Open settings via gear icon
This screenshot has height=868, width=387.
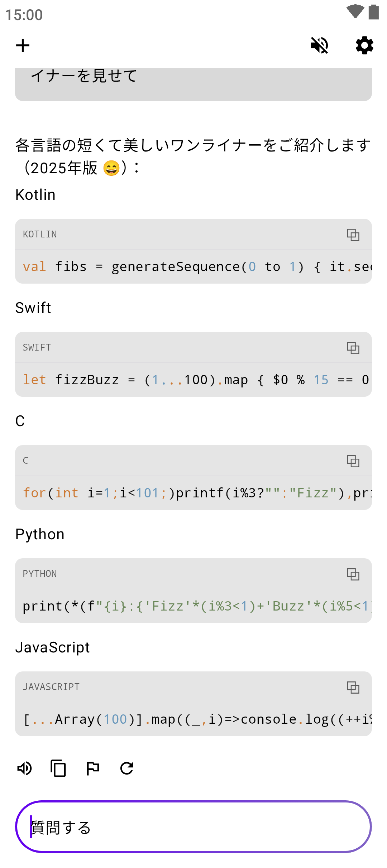click(x=364, y=45)
